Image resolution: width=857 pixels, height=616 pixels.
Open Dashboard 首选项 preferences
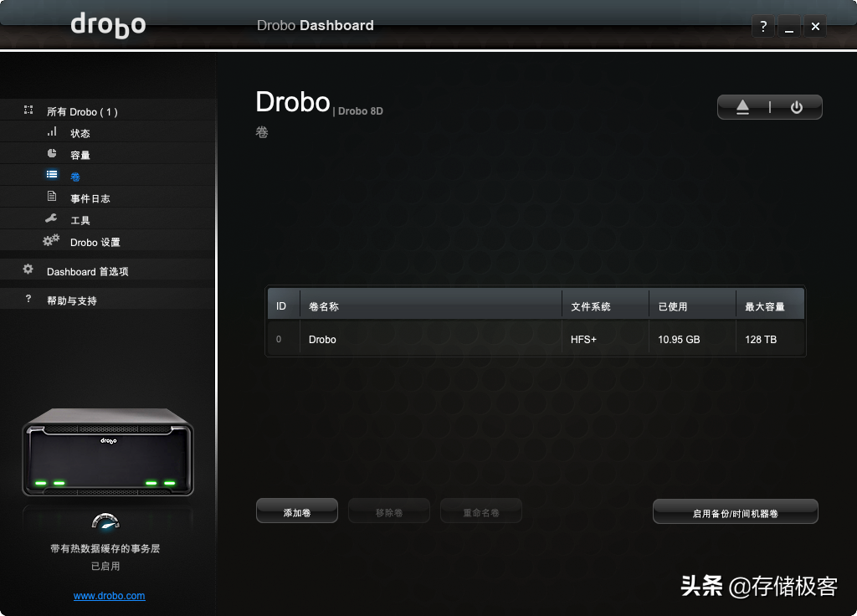[87, 272]
